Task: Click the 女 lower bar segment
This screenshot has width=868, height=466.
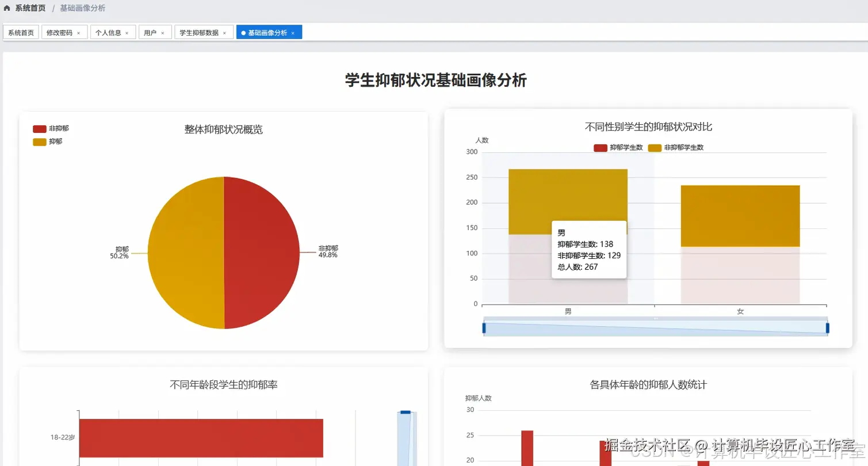Action: click(740, 275)
